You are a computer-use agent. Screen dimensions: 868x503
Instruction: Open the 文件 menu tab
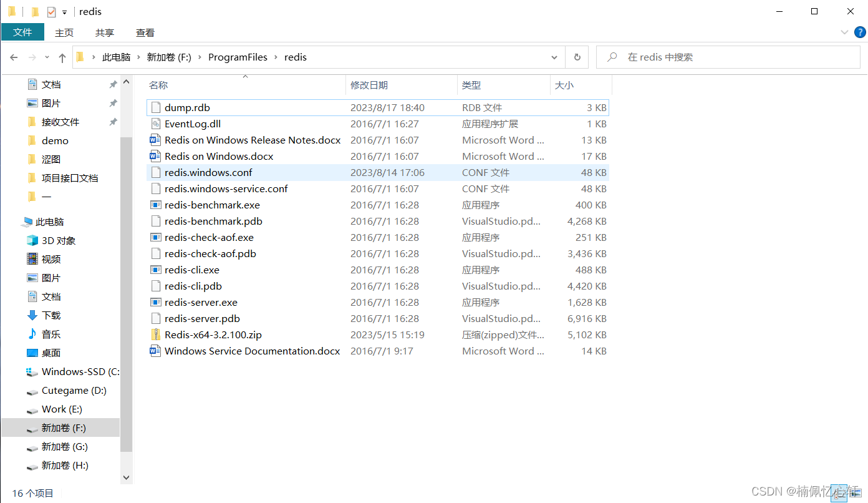point(22,32)
